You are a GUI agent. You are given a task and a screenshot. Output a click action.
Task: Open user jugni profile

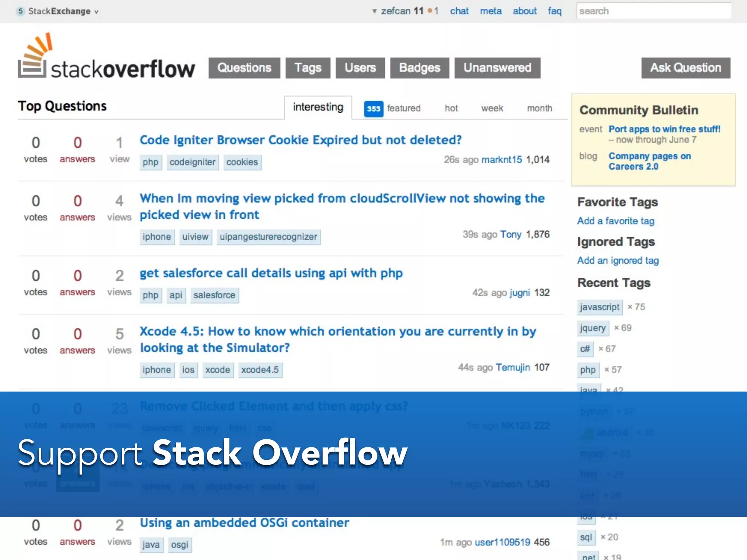coord(519,293)
